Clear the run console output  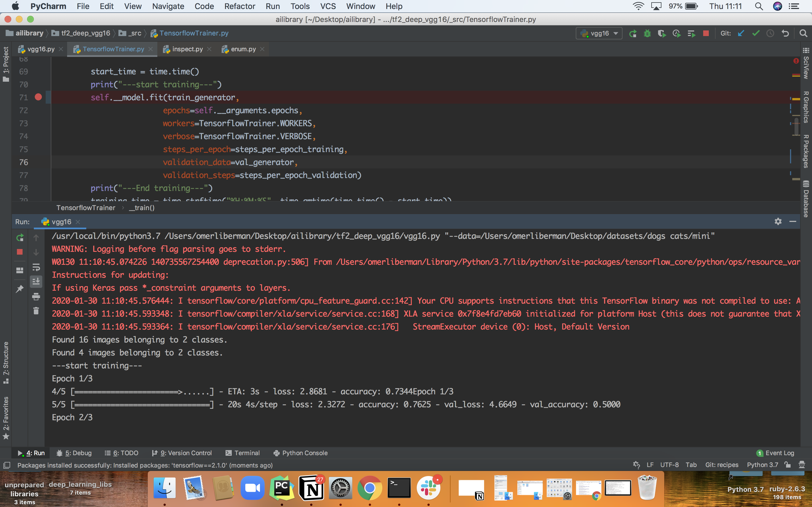point(36,311)
